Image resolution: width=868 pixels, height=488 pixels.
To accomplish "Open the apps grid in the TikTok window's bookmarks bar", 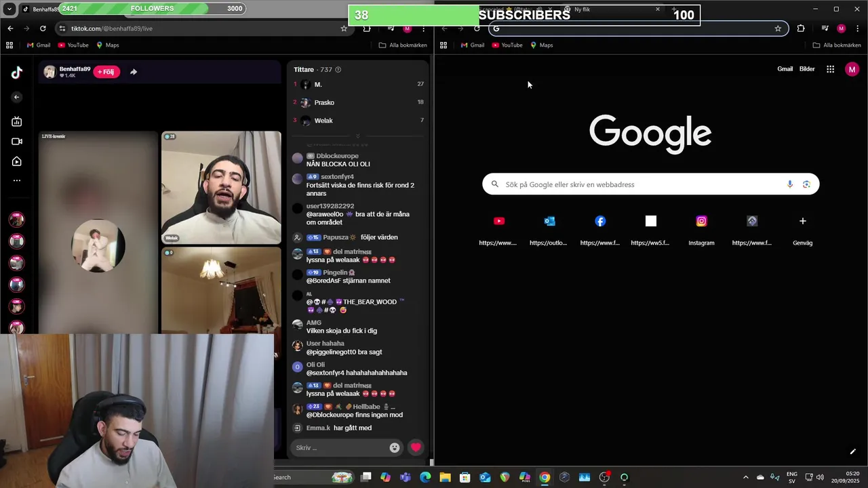I will click(9, 45).
